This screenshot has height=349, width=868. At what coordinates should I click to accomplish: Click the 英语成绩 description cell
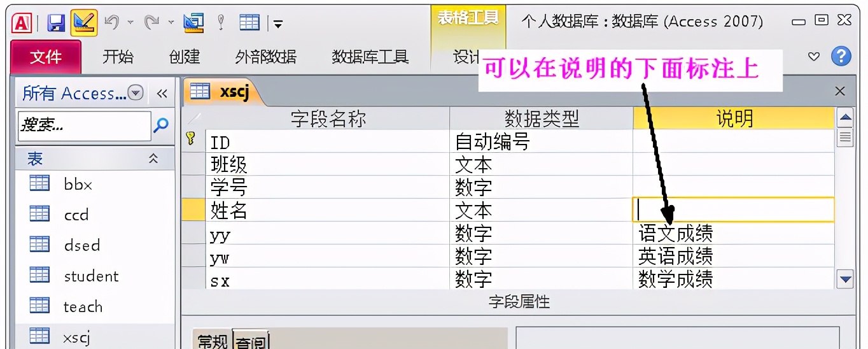click(734, 256)
